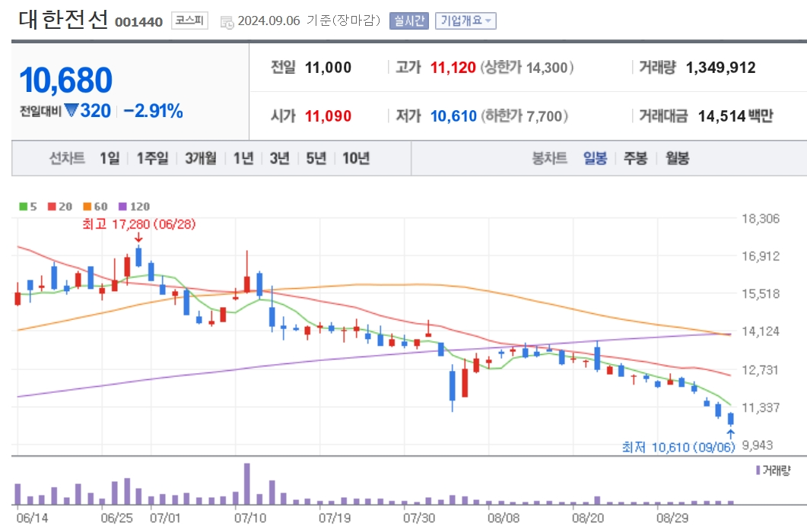Click the 고가 11,120 high value
This screenshot has width=807, height=532.
(453, 68)
